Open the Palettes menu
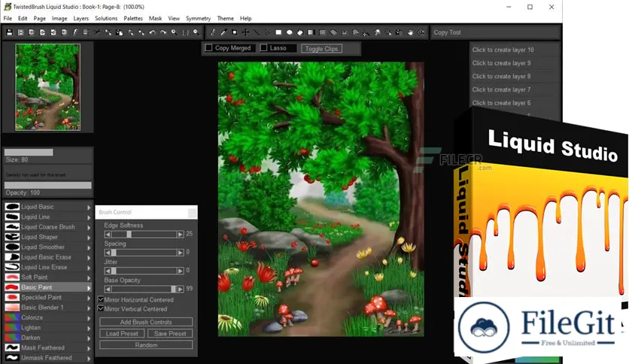 click(133, 19)
